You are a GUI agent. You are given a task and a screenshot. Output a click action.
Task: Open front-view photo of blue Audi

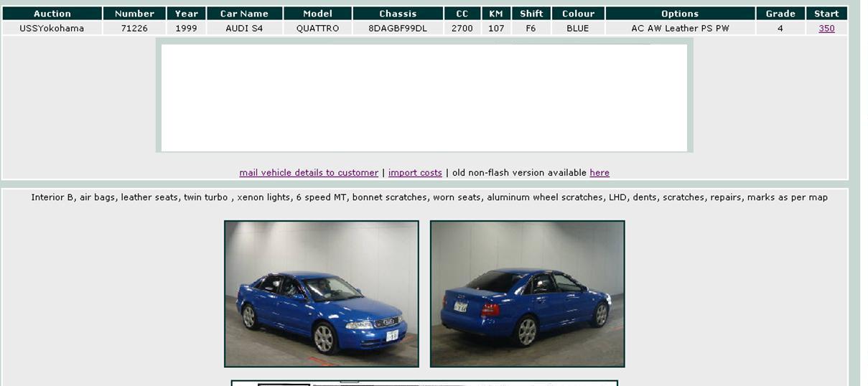322,294
